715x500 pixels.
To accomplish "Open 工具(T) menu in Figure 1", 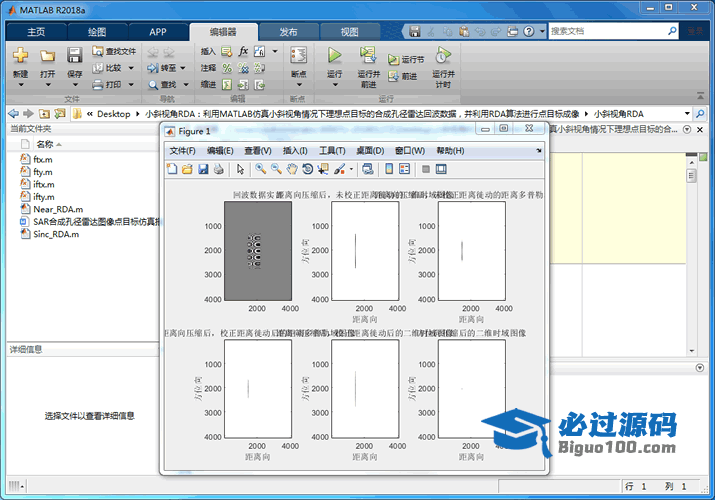I will coord(332,151).
